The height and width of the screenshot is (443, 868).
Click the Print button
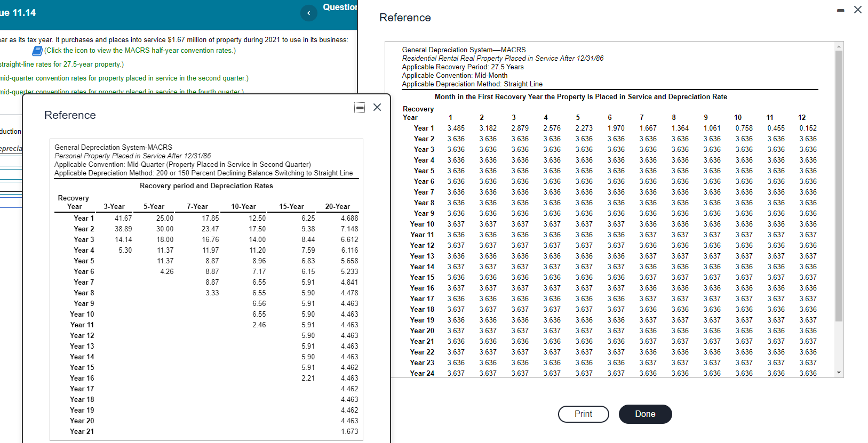click(x=583, y=414)
